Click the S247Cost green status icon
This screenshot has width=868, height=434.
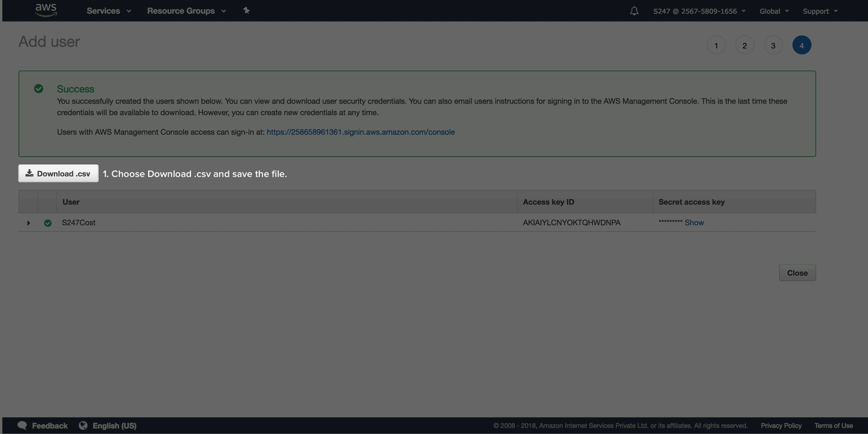pyautogui.click(x=48, y=223)
